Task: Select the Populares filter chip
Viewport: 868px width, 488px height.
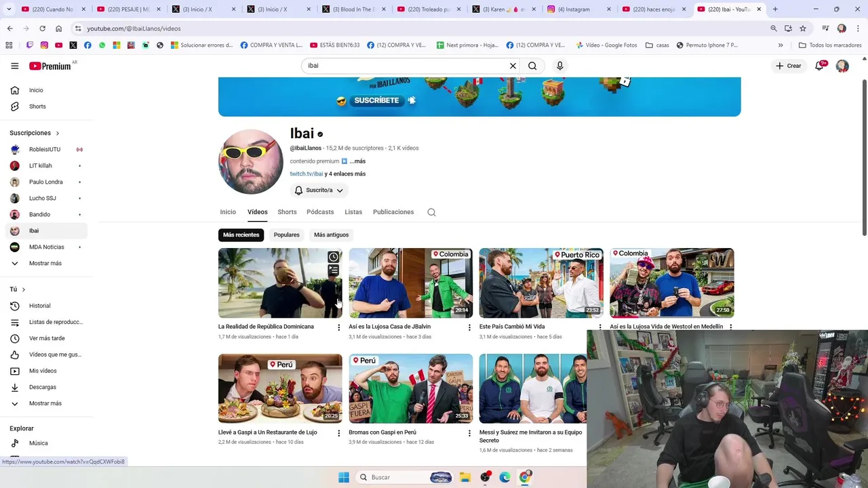Action: [286, 235]
